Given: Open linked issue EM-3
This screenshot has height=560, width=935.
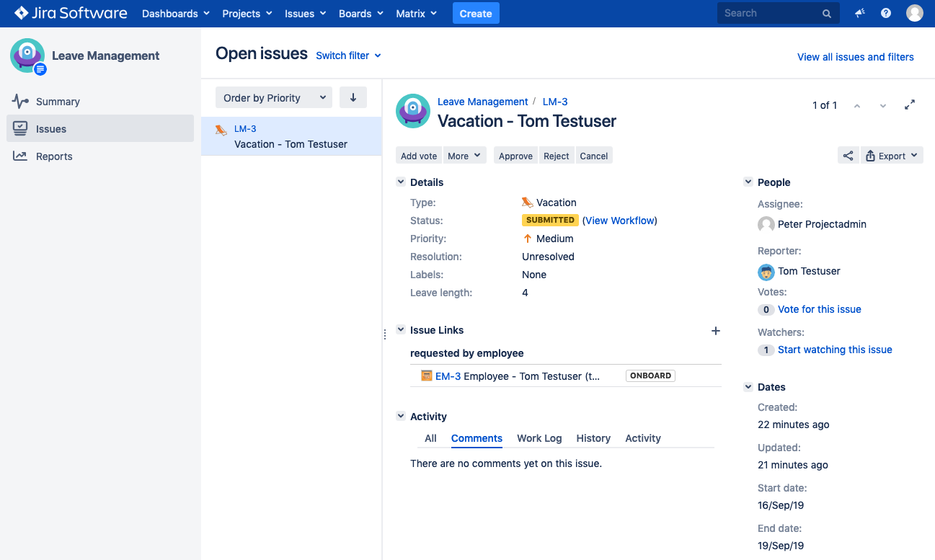Looking at the screenshot, I should click(x=448, y=376).
